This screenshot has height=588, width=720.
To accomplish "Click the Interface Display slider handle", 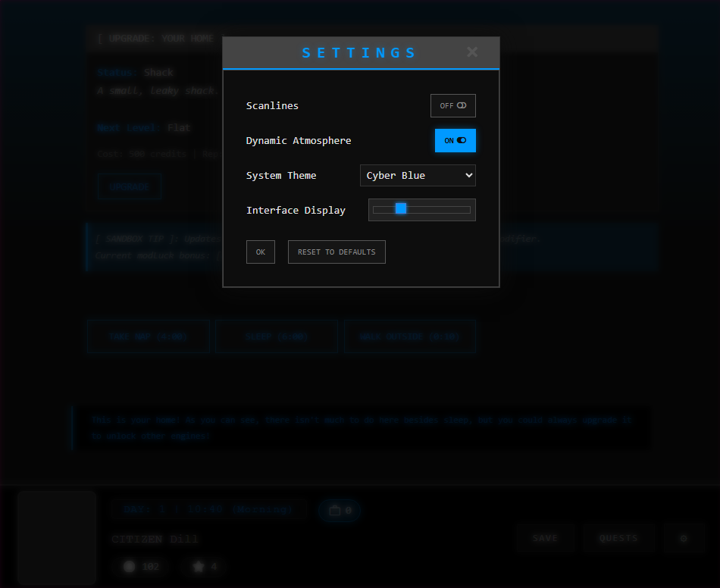I will pos(401,209).
